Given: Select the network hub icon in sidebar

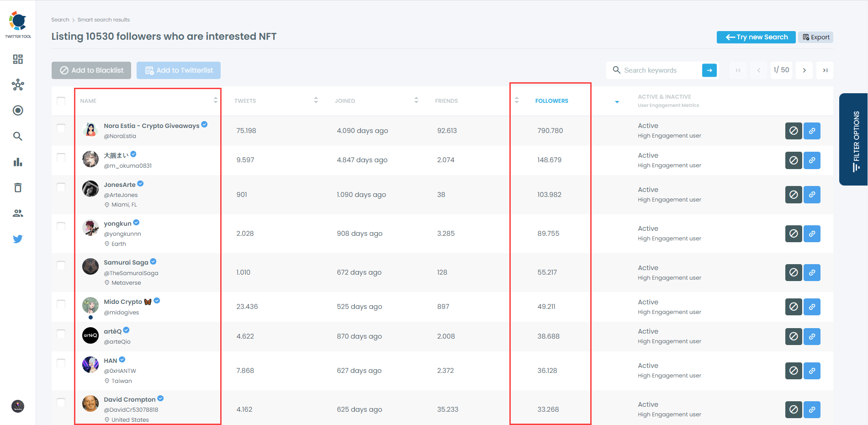Looking at the screenshot, I should coord(18,85).
